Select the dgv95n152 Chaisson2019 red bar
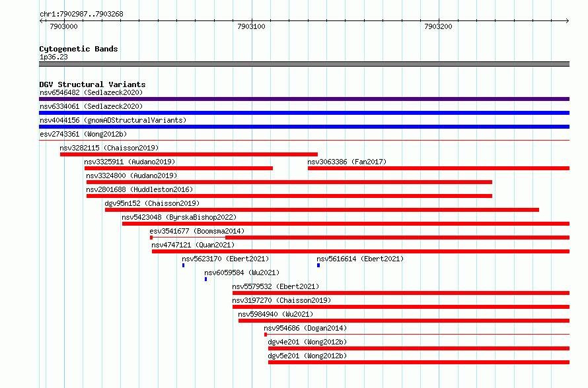Viewport: 588px width, 388px height. 322,210
